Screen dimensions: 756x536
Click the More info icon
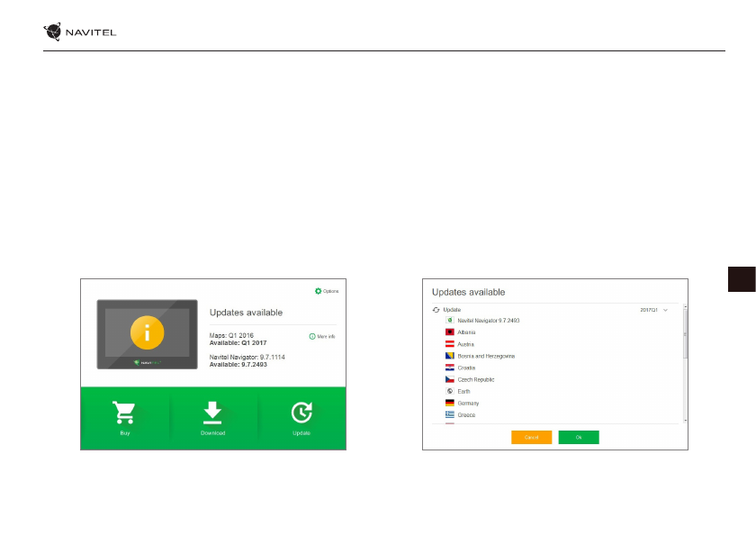click(x=312, y=336)
